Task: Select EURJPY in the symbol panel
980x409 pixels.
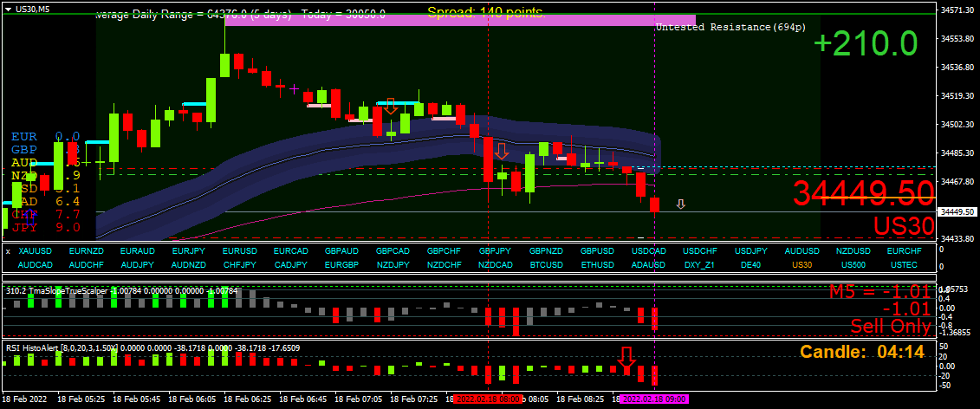Action: tap(188, 250)
